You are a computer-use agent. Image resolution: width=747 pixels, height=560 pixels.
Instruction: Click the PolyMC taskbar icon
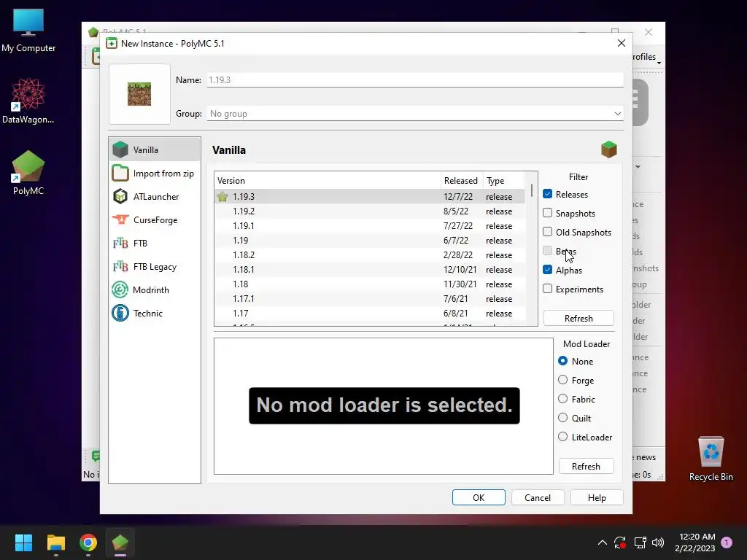(120, 542)
